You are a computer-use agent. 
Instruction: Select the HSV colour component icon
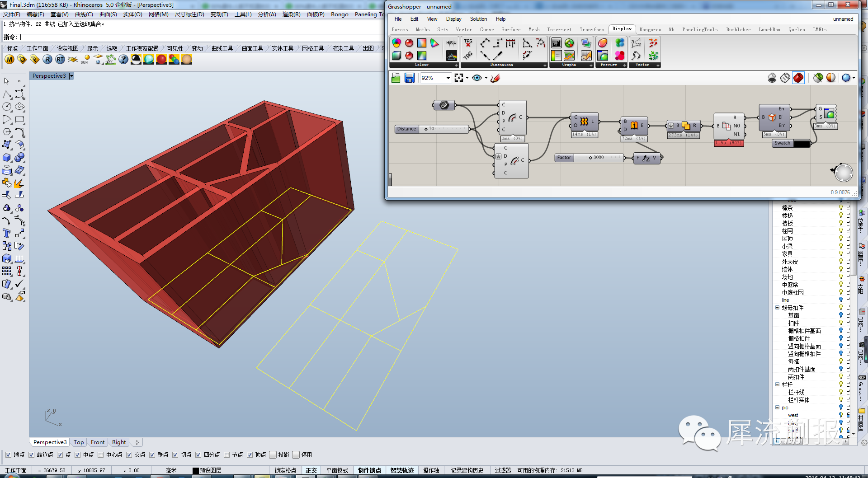click(451, 43)
